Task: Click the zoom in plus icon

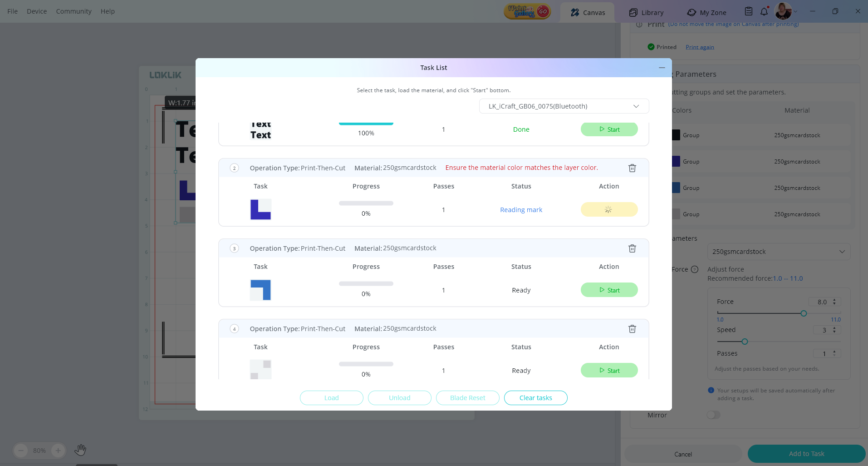Action: click(58, 451)
